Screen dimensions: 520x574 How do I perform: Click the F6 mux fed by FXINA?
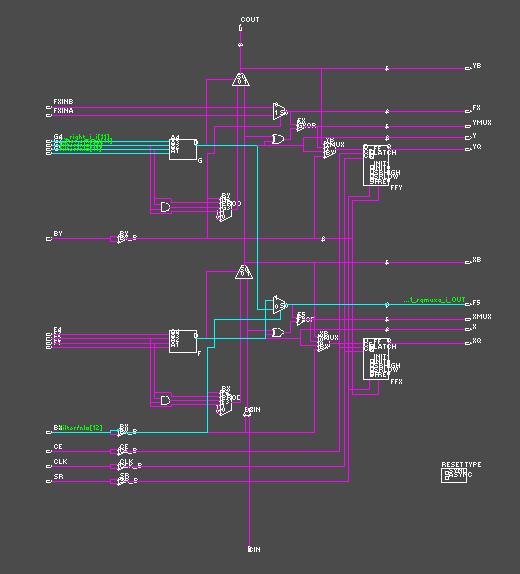click(x=280, y=111)
